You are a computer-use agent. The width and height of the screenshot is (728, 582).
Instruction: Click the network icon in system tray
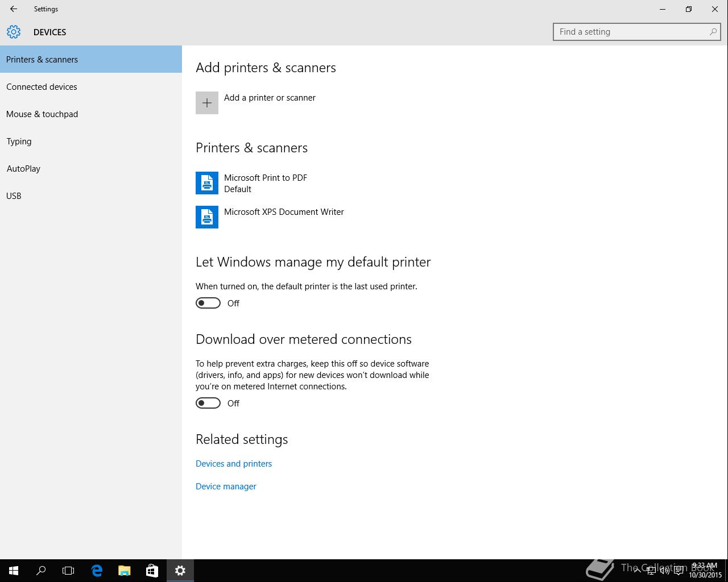click(651, 571)
